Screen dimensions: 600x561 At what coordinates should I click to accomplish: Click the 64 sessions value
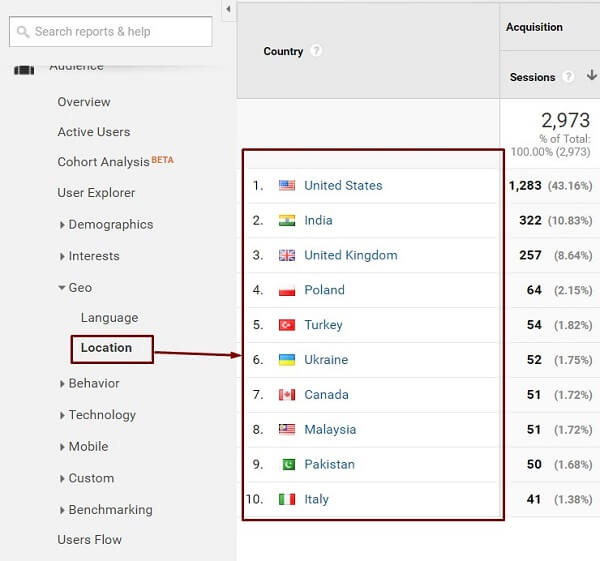coord(534,290)
